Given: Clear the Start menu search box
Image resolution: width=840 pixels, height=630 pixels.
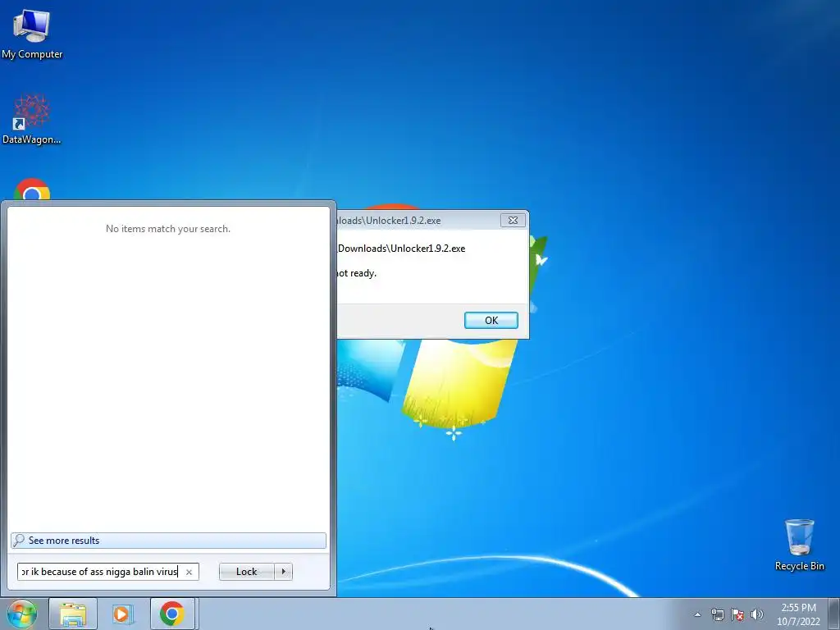Looking at the screenshot, I should (x=189, y=572).
